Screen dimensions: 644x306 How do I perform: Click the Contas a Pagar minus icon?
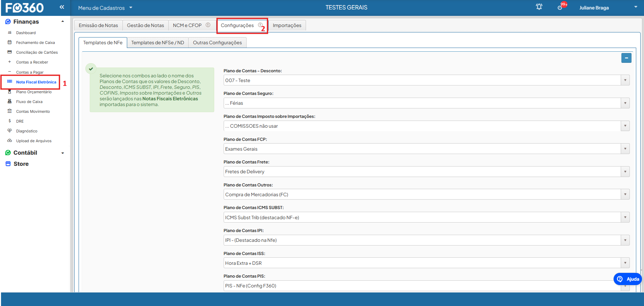10,72
